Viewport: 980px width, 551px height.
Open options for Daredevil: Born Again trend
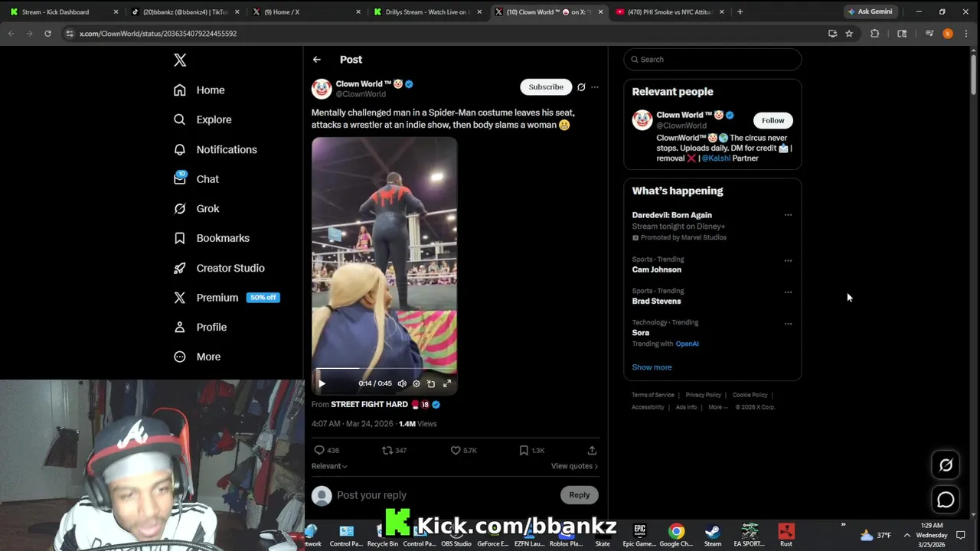click(x=788, y=215)
